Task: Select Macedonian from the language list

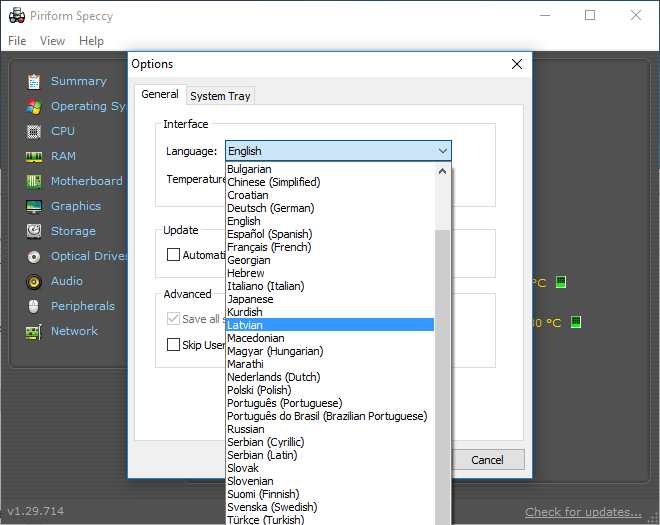Action: click(x=330, y=338)
